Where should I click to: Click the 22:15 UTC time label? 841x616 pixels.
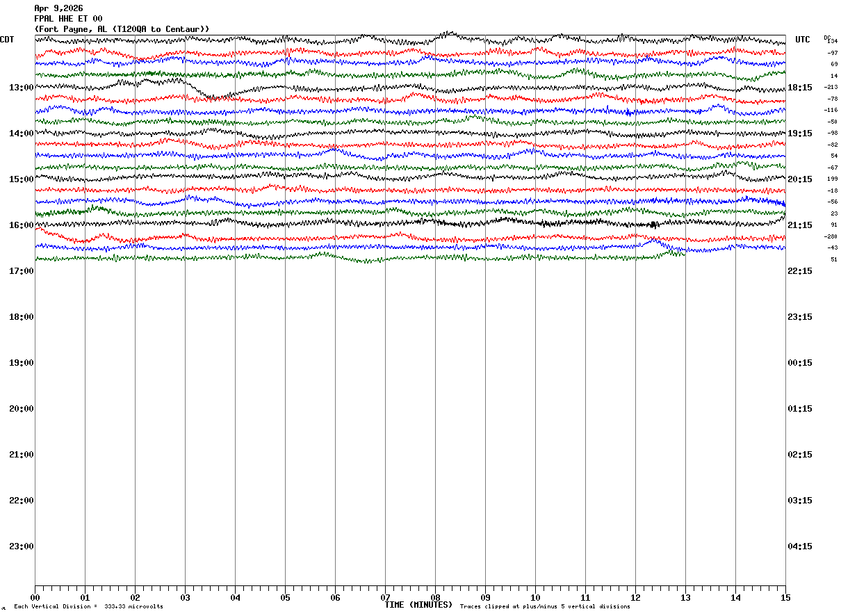(800, 271)
